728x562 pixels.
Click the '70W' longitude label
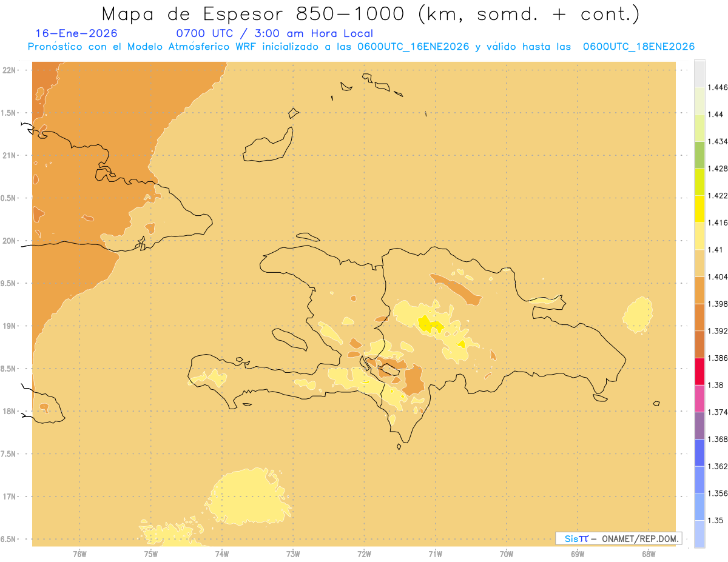(x=507, y=555)
